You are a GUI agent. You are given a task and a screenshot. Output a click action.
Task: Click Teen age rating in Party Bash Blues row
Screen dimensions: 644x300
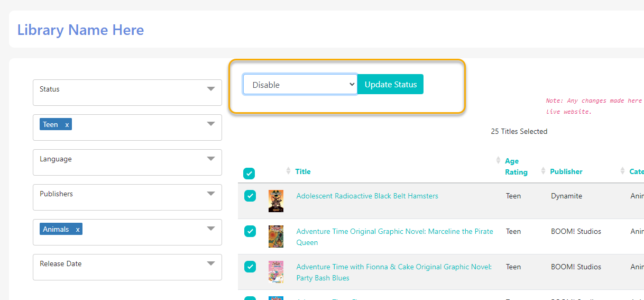pos(513,267)
